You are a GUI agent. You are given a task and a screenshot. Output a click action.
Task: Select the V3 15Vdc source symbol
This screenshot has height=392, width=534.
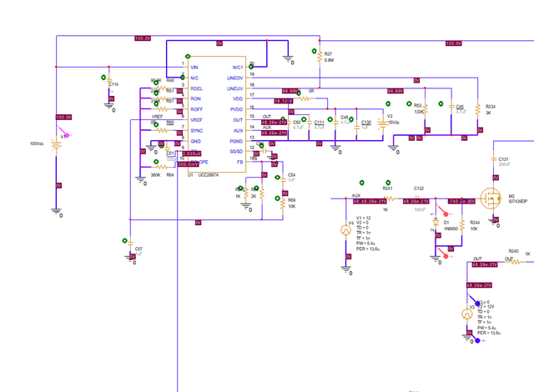[383, 123]
